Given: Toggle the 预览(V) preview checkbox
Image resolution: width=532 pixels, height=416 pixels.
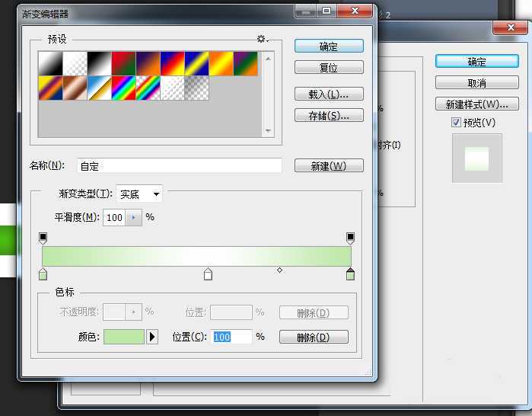Looking at the screenshot, I should point(456,123).
